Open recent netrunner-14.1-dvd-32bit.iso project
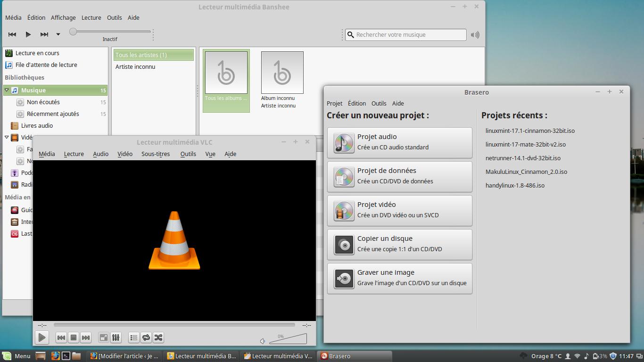This screenshot has width=644, height=362. pyautogui.click(x=523, y=158)
